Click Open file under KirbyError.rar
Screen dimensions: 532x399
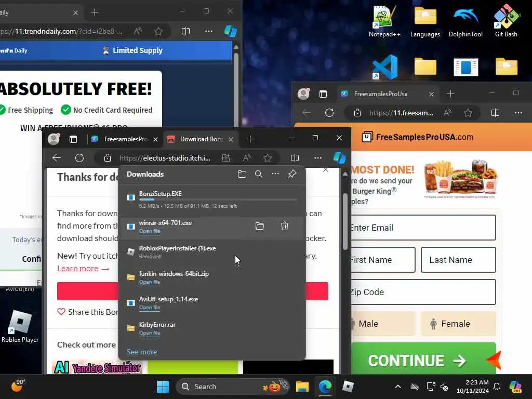click(x=149, y=333)
